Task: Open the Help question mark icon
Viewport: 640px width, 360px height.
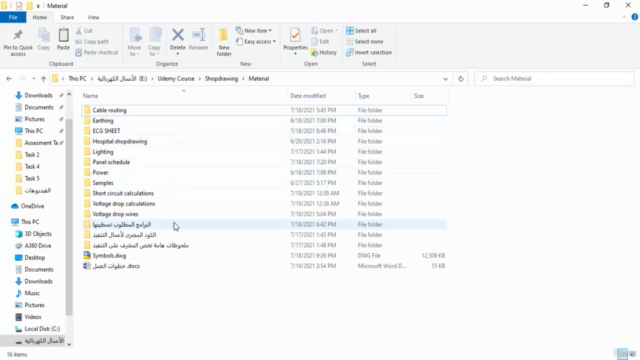Action: [635, 17]
